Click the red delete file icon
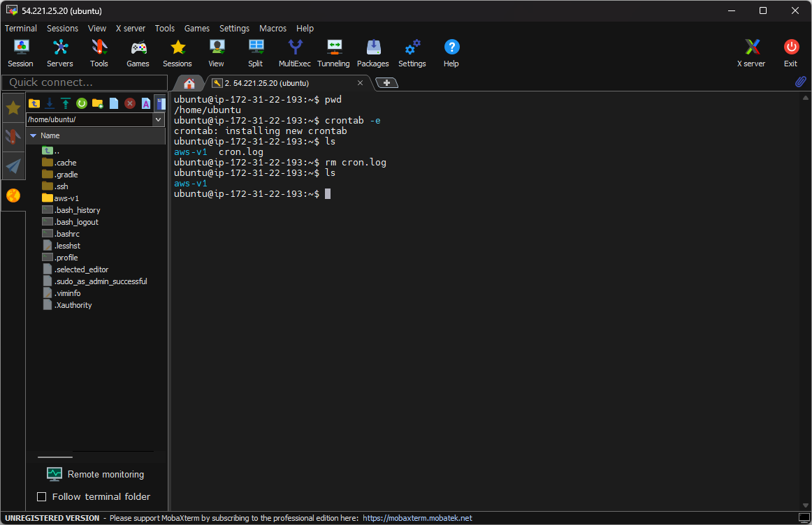This screenshot has height=525, width=812. pyautogui.click(x=130, y=103)
